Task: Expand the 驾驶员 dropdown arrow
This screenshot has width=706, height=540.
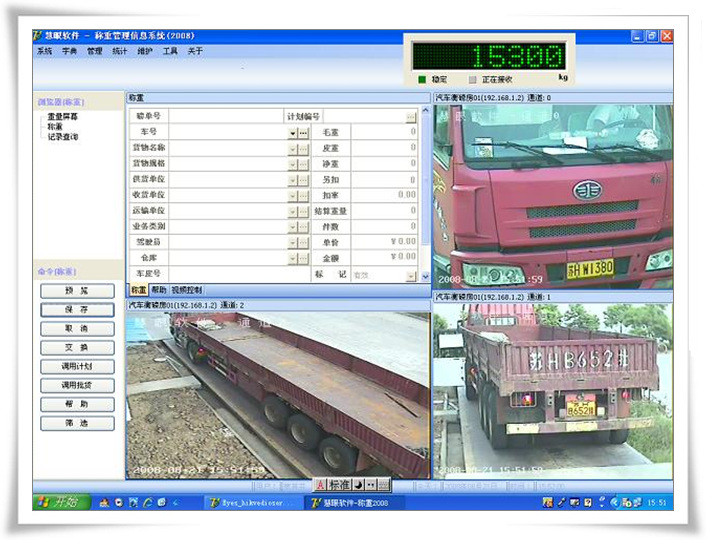Action: pyautogui.click(x=293, y=243)
